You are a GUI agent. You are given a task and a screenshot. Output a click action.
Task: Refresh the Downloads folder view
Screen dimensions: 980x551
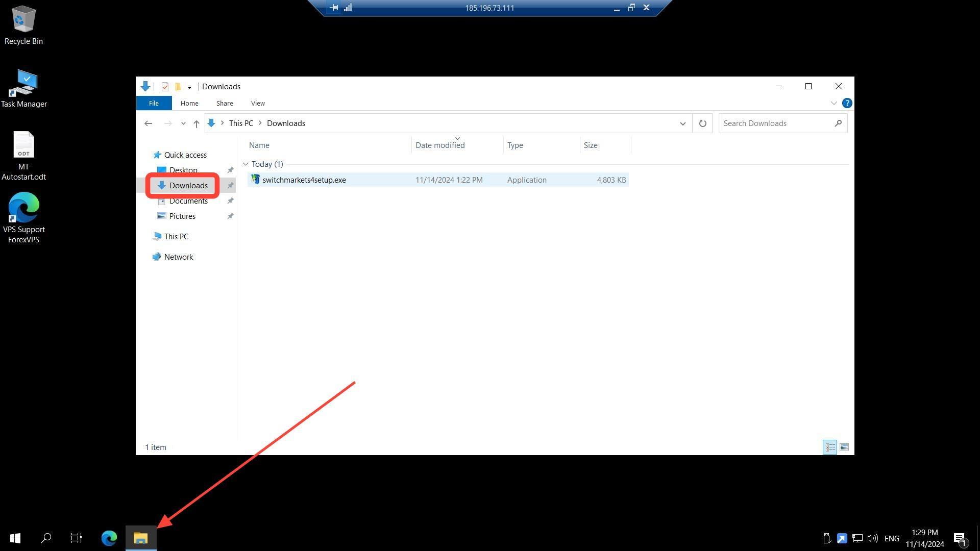click(x=702, y=123)
